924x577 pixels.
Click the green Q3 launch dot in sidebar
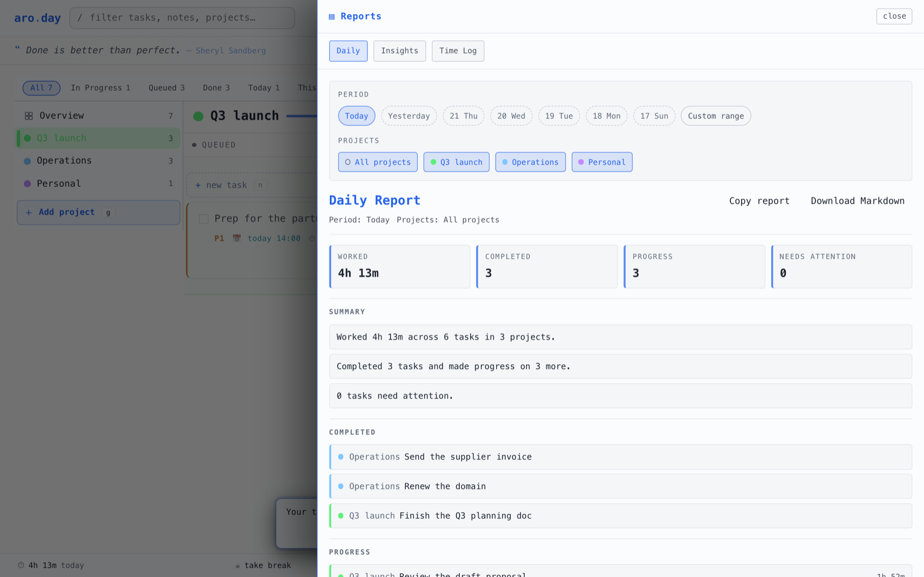click(x=27, y=138)
